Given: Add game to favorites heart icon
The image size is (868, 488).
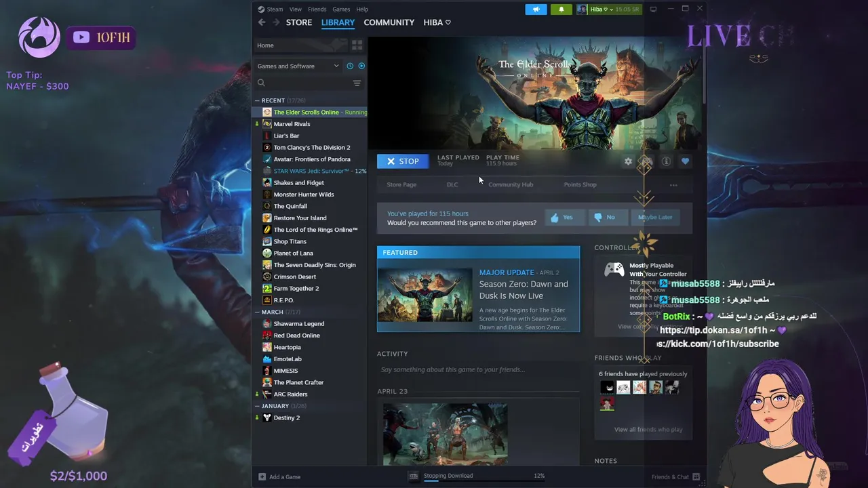Looking at the screenshot, I should click(685, 161).
